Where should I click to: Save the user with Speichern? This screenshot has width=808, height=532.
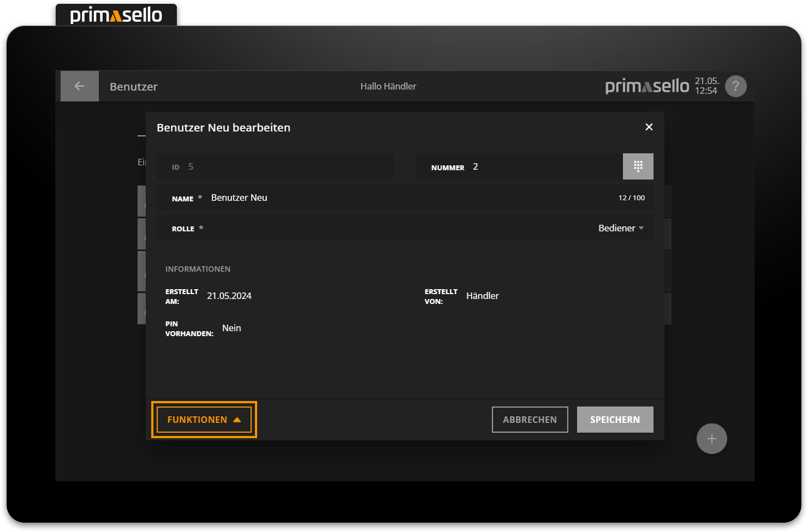(615, 420)
